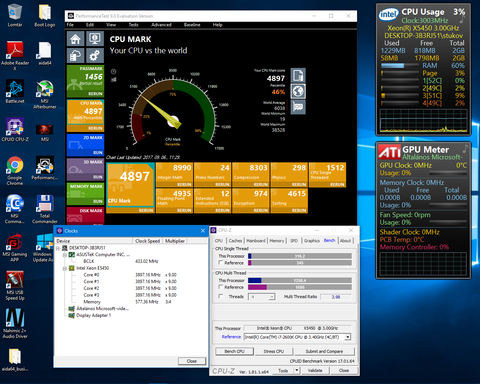Viewport: 480px width, 384px height.
Task: Open the Baseline menu in PerformanceTest
Action: pyautogui.click(x=192, y=25)
